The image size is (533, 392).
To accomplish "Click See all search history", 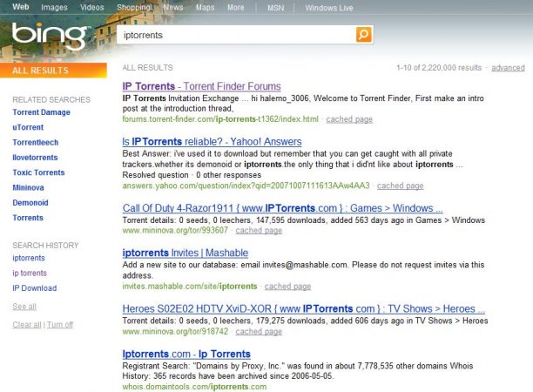I will [x=24, y=307].
